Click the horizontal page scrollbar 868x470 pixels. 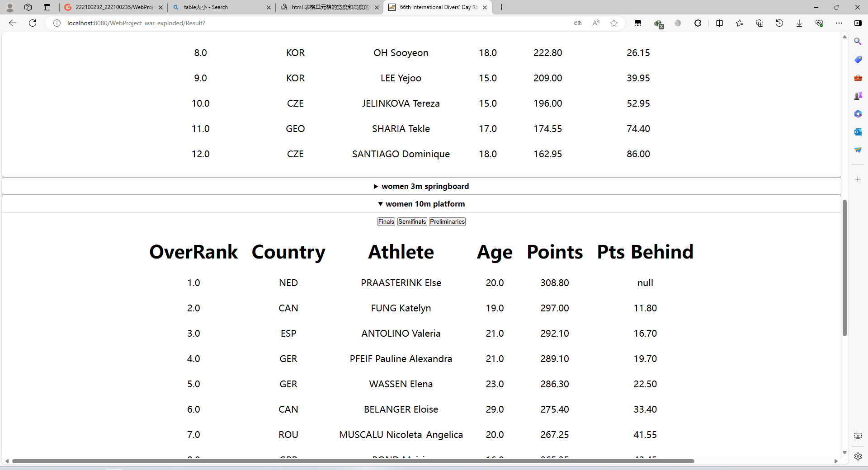tap(353, 461)
